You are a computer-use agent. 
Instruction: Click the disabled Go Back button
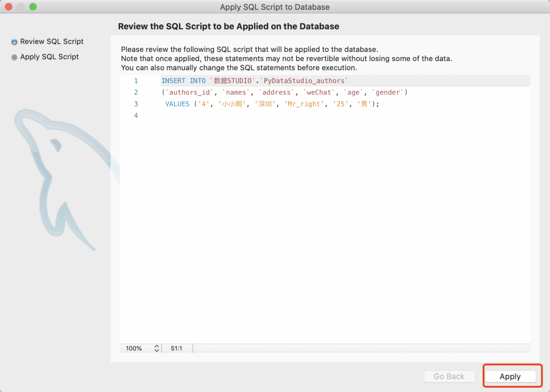pyautogui.click(x=449, y=376)
